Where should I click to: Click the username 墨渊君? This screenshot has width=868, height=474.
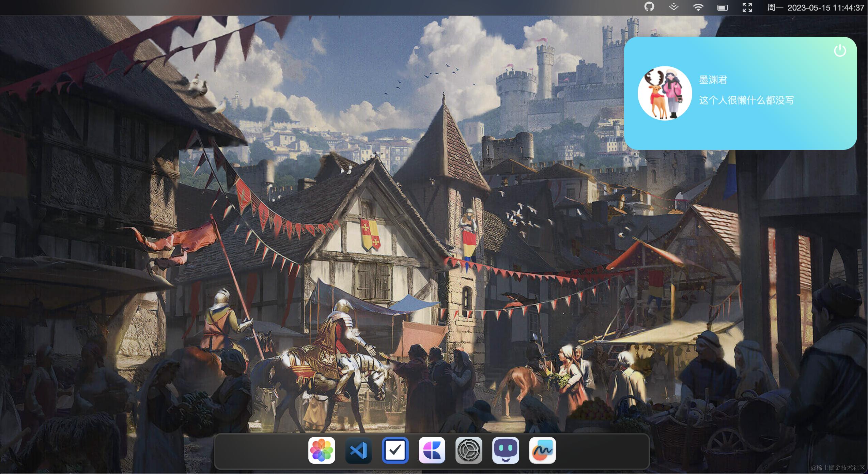point(713,80)
